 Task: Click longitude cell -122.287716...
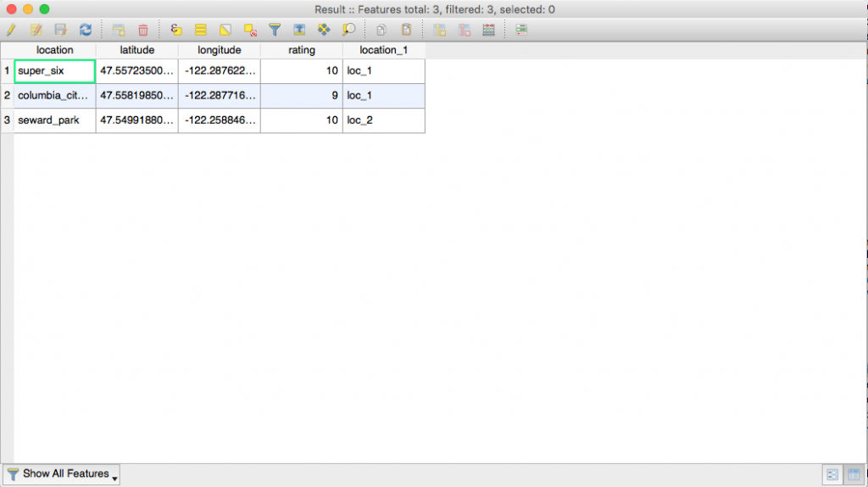point(220,96)
